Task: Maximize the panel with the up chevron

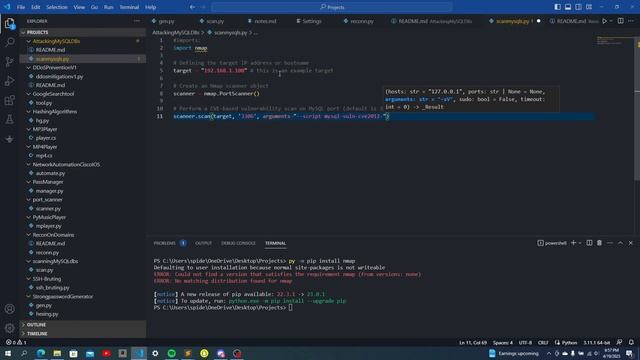Action: point(620,243)
